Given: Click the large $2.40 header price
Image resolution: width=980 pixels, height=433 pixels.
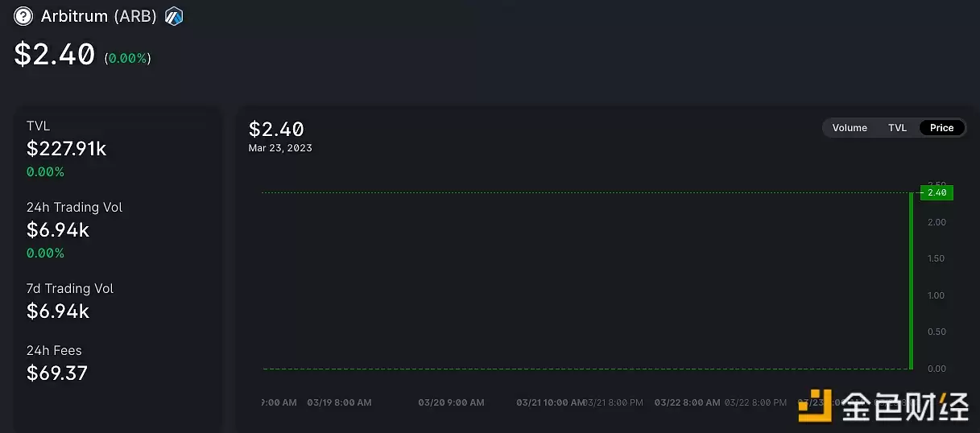Looking at the screenshot, I should pyautogui.click(x=55, y=55).
